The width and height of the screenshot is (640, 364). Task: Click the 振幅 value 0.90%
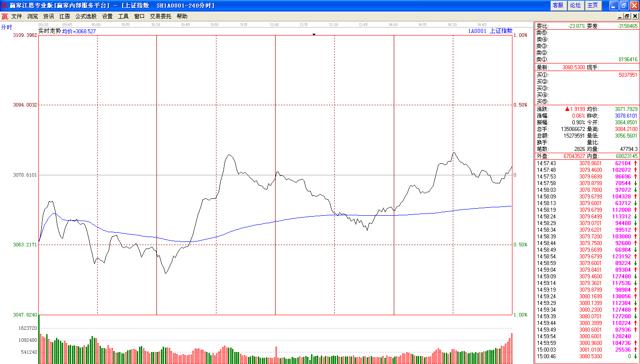(x=579, y=122)
